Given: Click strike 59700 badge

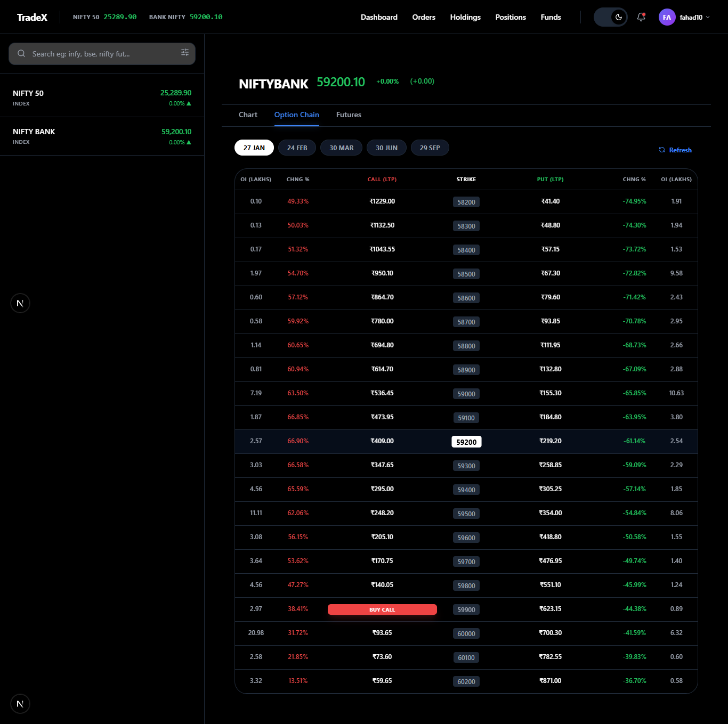Looking at the screenshot, I should (466, 562).
